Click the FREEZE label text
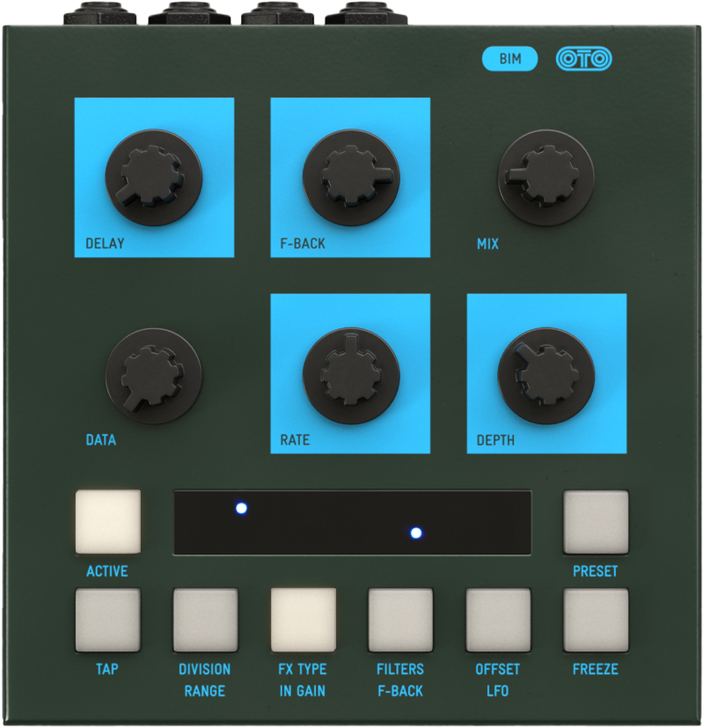Screen dimensions: 703x728 [596, 669]
